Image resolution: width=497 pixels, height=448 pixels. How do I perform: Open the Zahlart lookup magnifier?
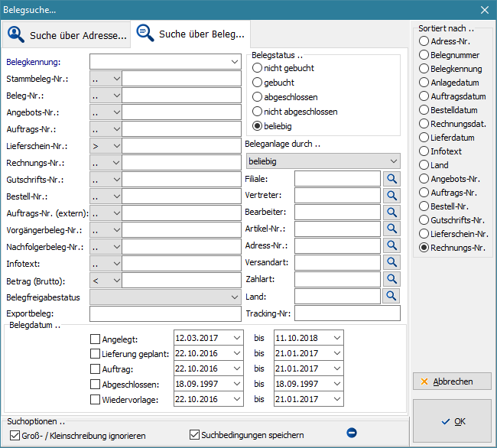click(391, 279)
